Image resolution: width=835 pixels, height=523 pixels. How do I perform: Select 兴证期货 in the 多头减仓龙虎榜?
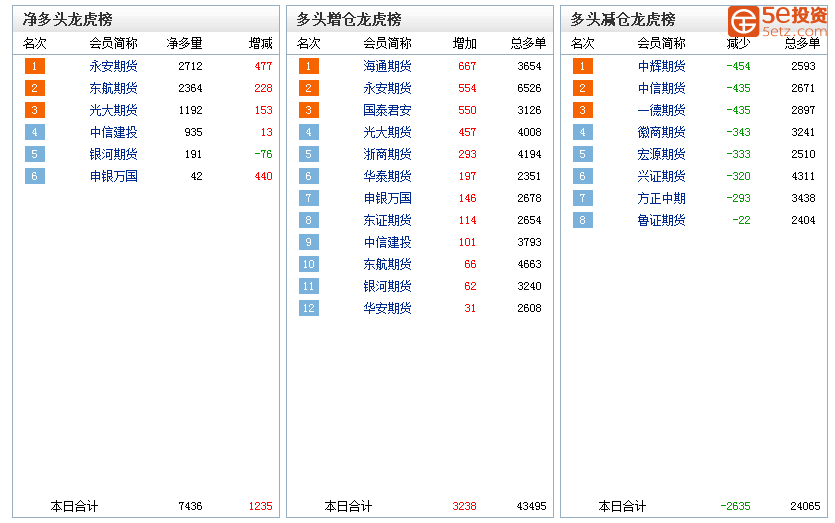(x=661, y=176)
